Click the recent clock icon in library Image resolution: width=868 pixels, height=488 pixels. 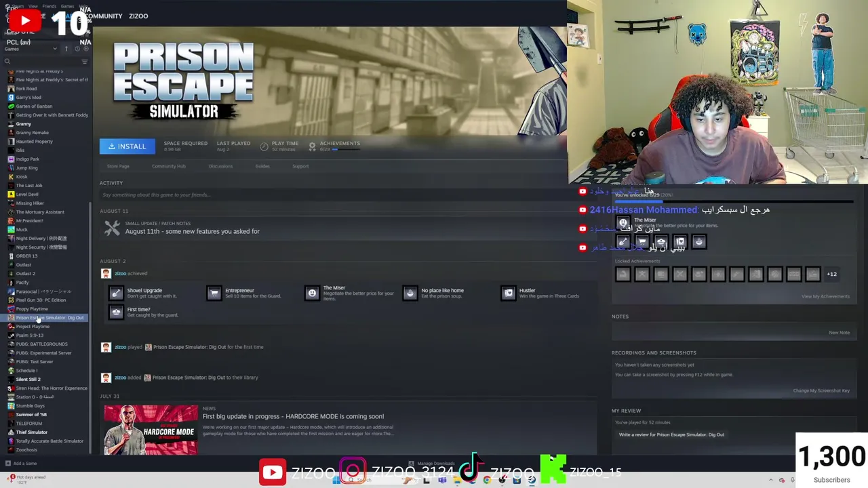[77, 49]
